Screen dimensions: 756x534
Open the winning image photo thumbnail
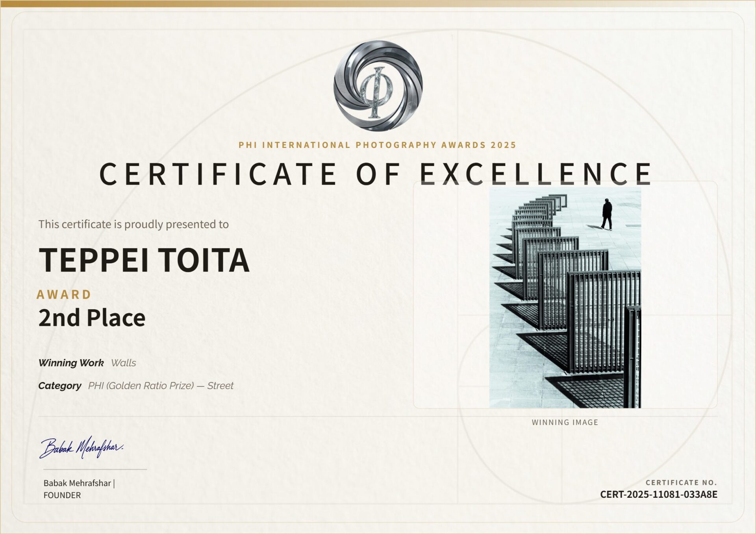coord(565,297)
